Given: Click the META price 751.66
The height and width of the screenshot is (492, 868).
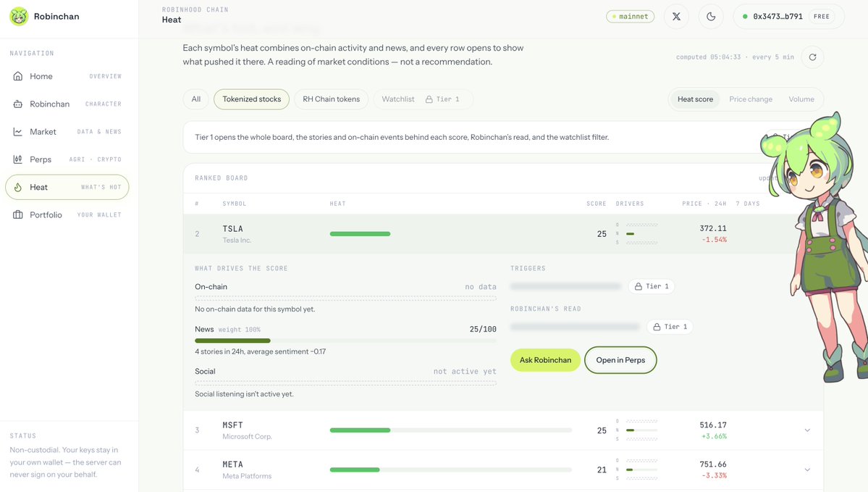Looking at the screenshot, I should coord(713,464).
